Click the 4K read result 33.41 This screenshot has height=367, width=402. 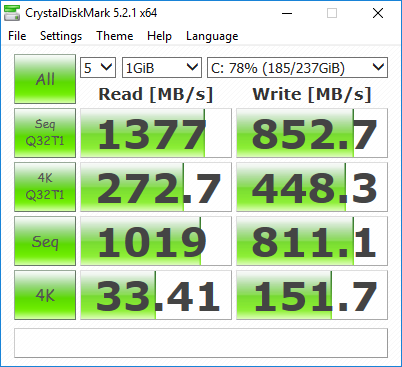156,295
